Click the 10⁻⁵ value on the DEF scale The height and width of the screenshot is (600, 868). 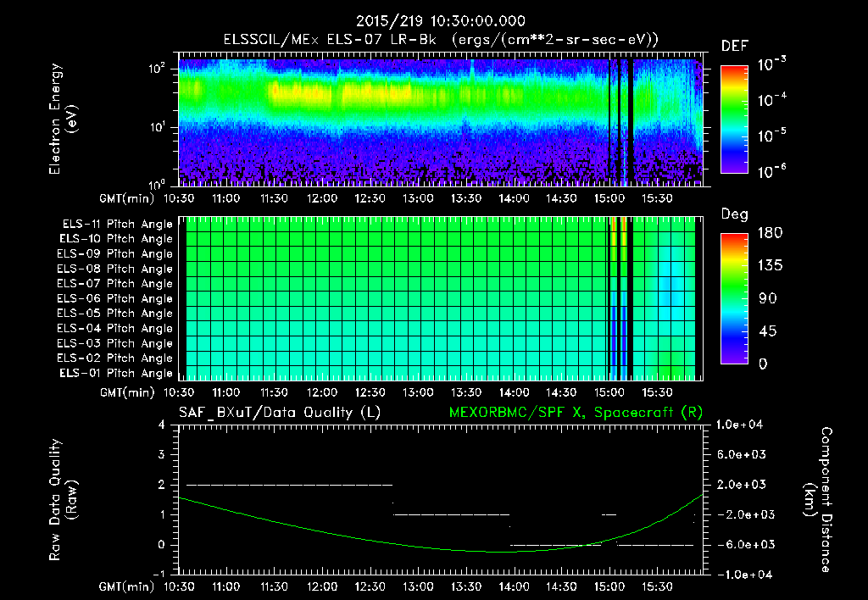pyautogui.click(x=772, y=136)
